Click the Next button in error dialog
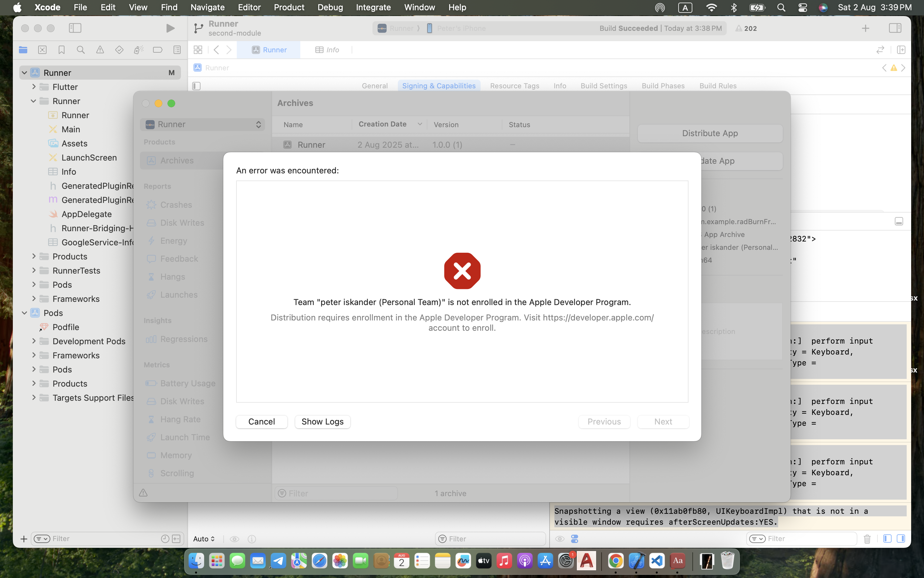 663,421
